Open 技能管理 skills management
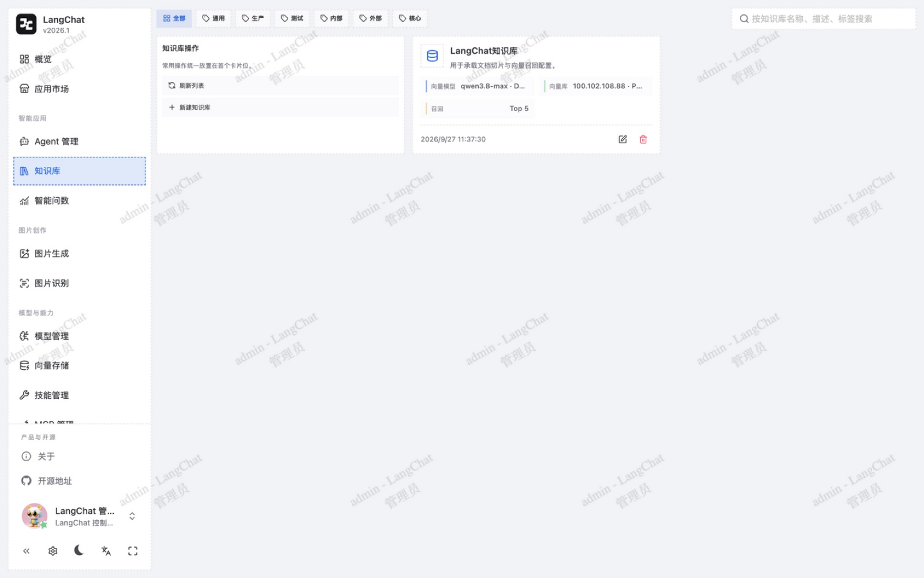 point(79,395)
